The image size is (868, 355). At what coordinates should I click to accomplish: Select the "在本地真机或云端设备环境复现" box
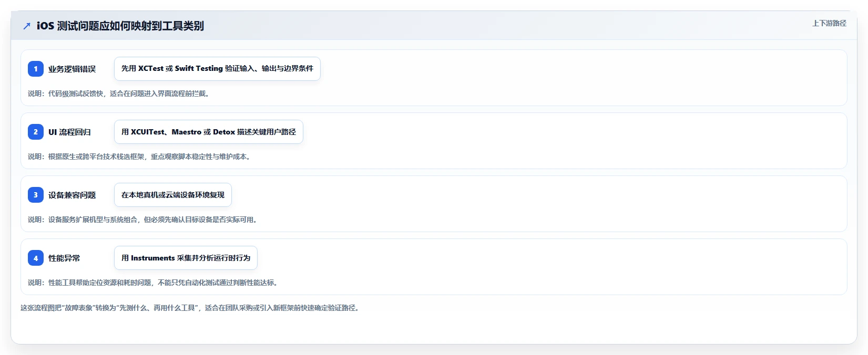[173, 195]
